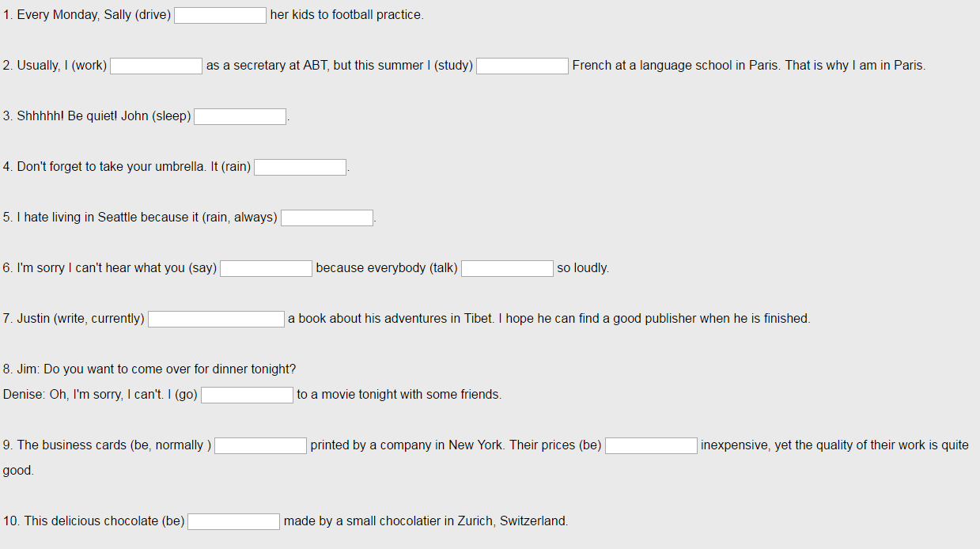Select the blank after "John (sleep)"
Image resolution: width=980 pixels, height=549 pixels.
240,116
